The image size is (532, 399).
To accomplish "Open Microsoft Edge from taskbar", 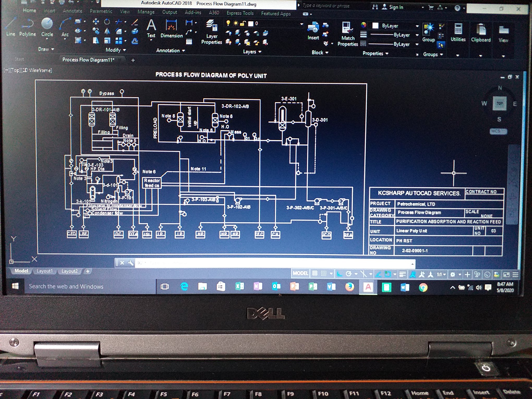I will click(184, 287).
